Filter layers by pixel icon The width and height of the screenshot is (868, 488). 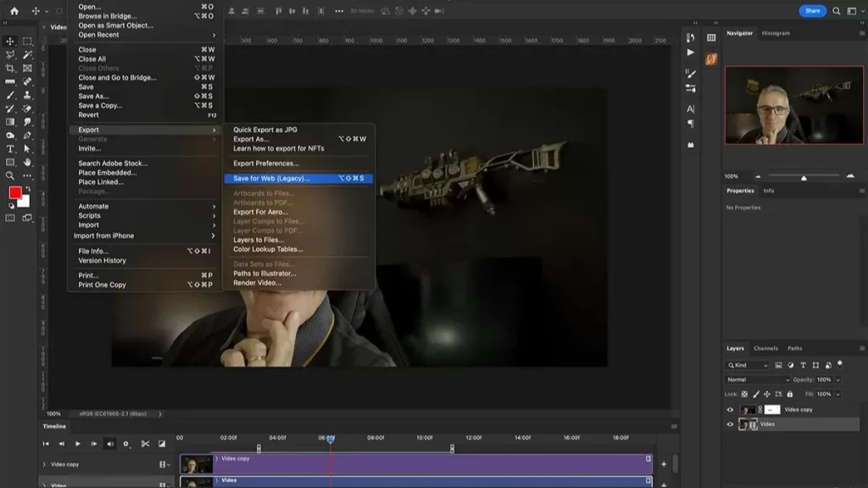(x=778, y=365)
